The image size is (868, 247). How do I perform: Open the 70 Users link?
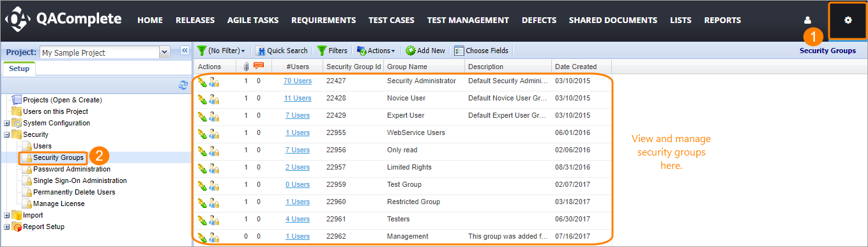pos(298,81)
